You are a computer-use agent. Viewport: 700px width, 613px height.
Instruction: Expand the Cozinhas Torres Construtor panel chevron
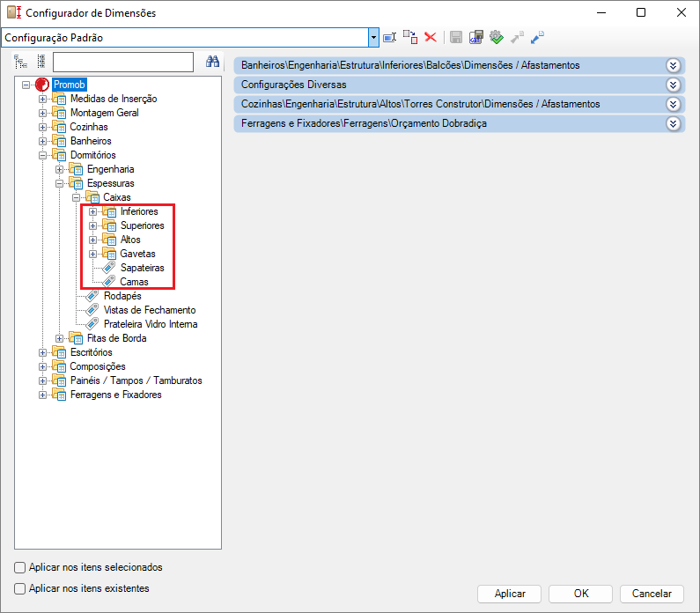tap(674, 105)
